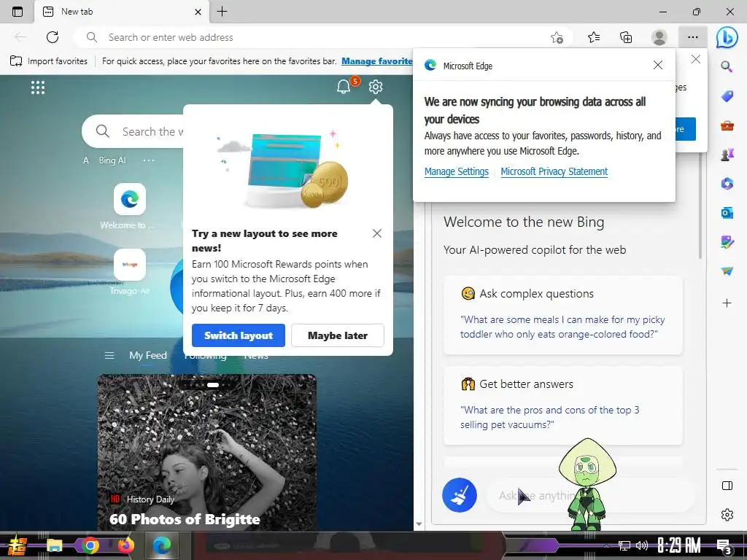Screen dimensions: 747x560
Task: Open Collections toolbar icon
Action: coord(626,37)
